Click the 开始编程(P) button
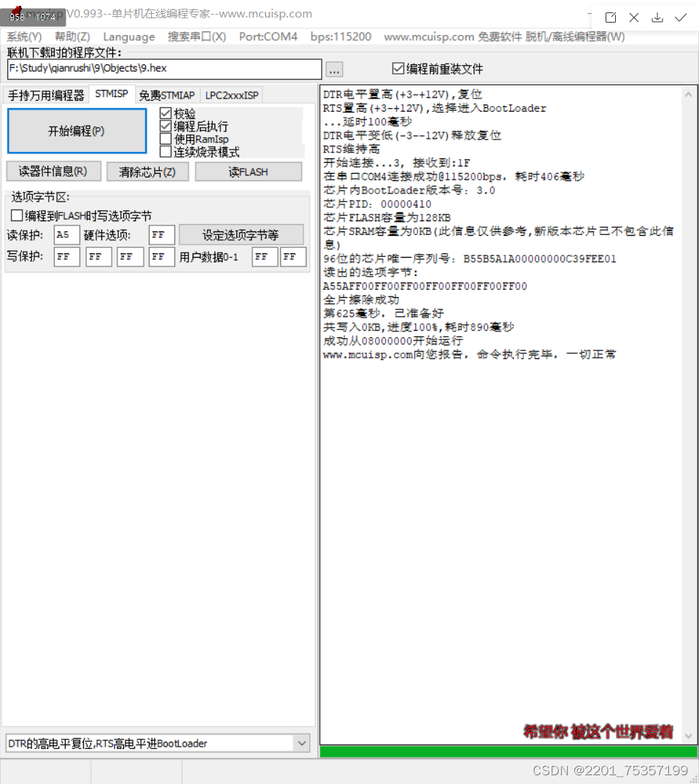 (77, 131)
